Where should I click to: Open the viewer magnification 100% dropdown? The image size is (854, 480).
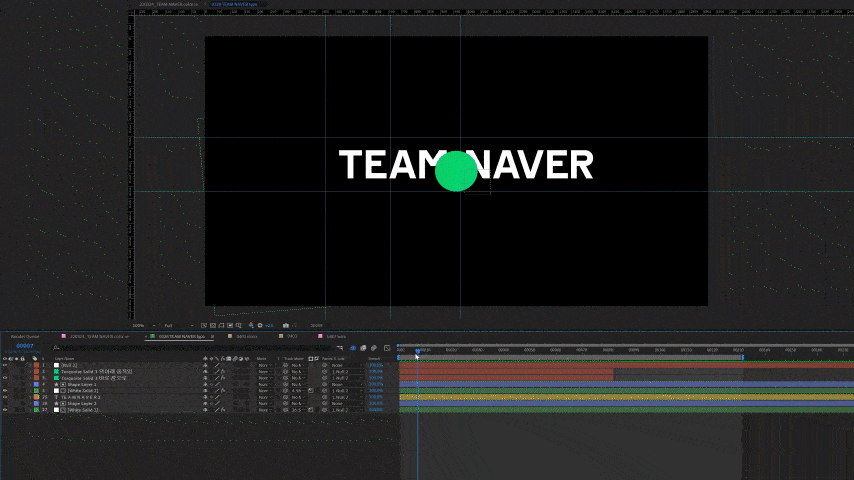click(144, 325)
